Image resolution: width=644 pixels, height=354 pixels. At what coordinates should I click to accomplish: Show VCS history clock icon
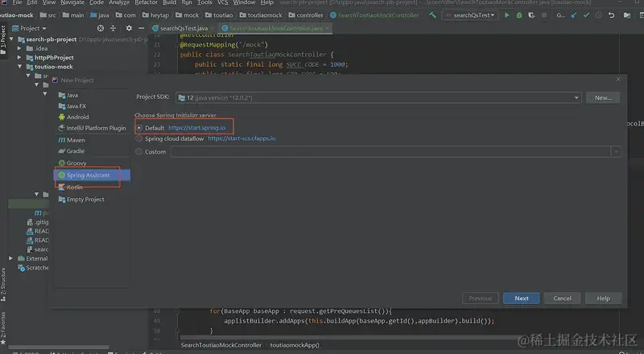[598, 15]
